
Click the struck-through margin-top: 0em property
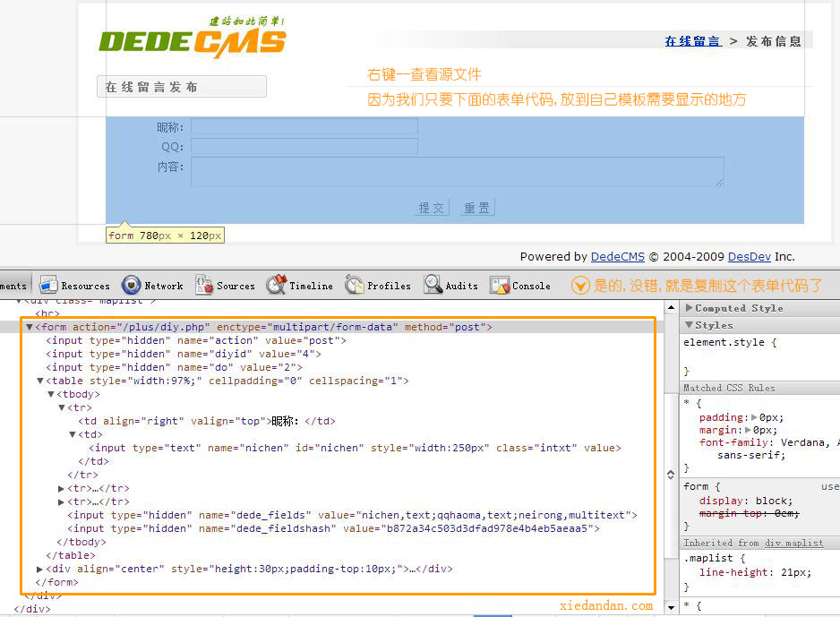[749, 514]
